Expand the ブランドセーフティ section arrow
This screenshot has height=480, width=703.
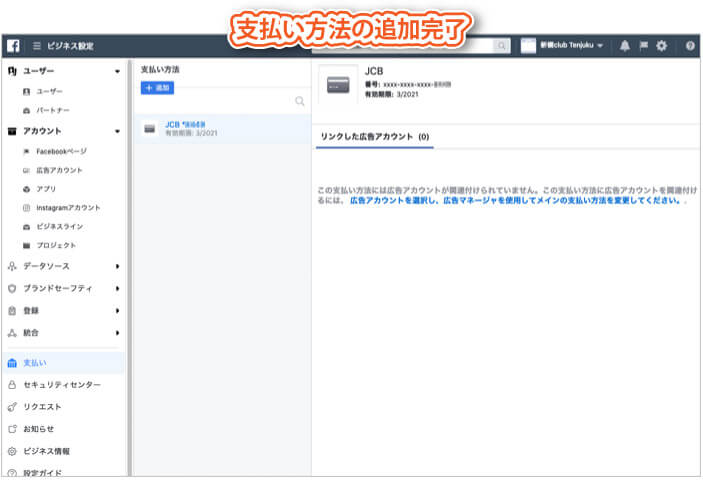click(117, 288)
